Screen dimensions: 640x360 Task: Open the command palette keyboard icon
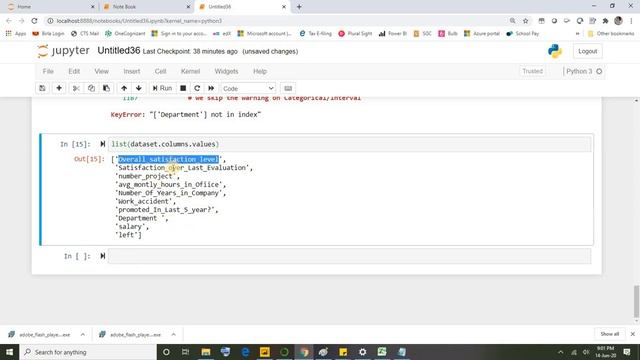pyautogui.click(x=288, y=88)
